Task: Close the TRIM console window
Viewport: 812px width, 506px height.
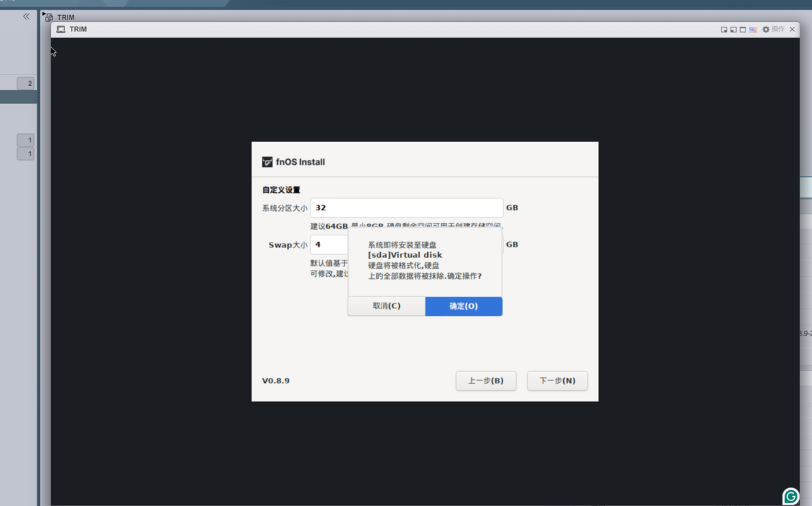Action: pyautogui.click(x=792, y=29)
